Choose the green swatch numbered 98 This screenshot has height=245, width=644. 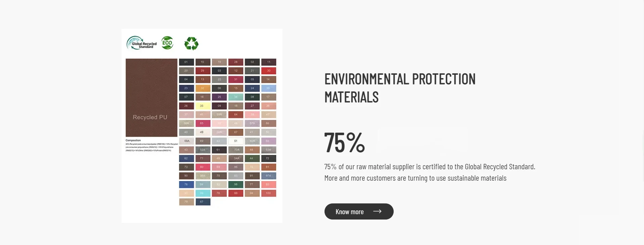(x=236, y=184)
